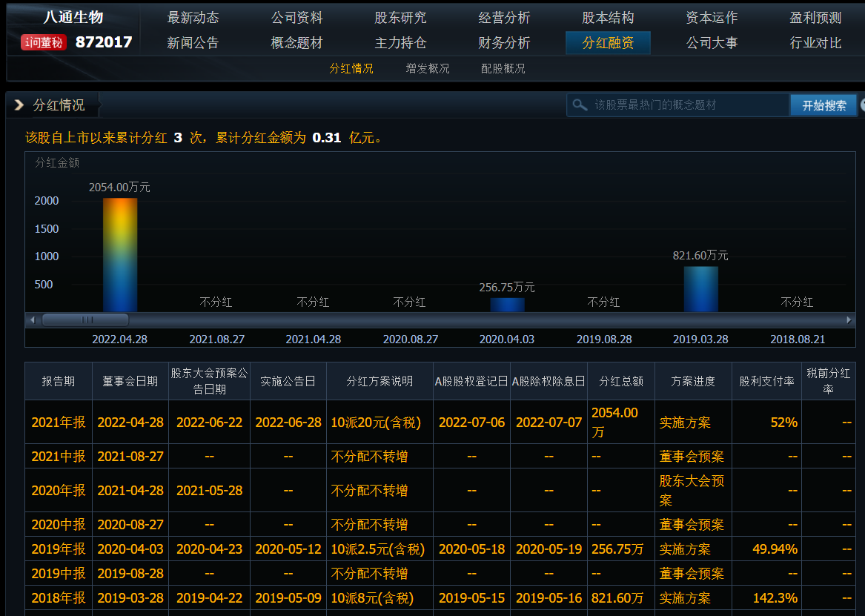Click the 问董秘 badge icon
Viewport: 865px width, 616px height.
pyautogui.click(x=44, y=42)
